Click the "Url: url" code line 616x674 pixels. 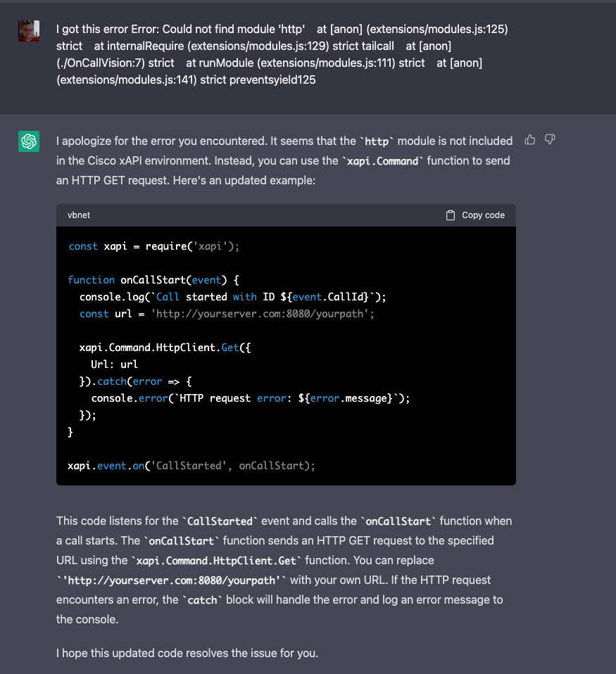click(x=114, y=364)
